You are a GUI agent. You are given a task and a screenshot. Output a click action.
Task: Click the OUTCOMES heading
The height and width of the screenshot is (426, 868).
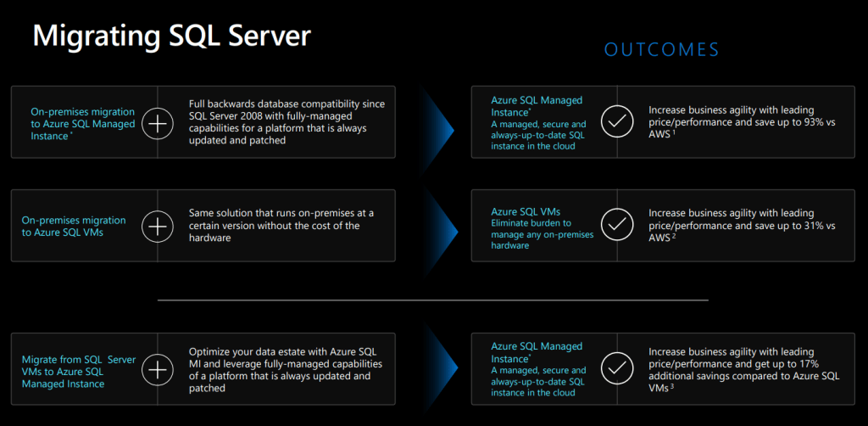[x=661, y=49]
